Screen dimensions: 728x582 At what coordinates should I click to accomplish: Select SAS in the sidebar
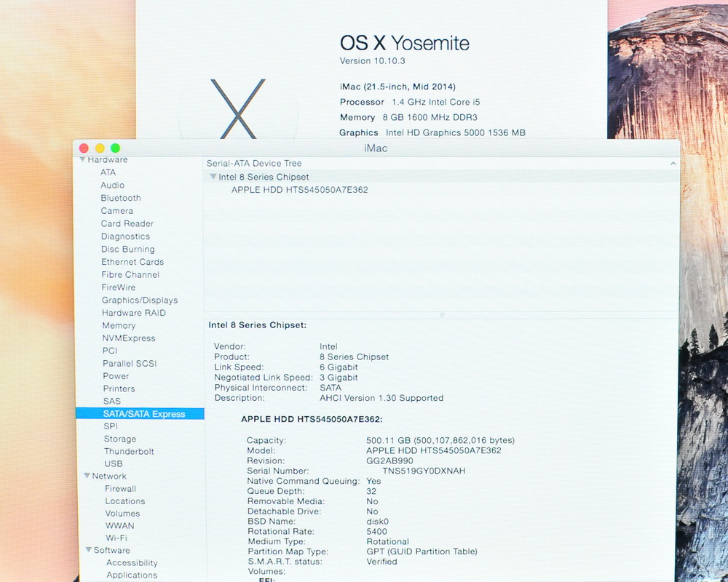coord(112,401)
